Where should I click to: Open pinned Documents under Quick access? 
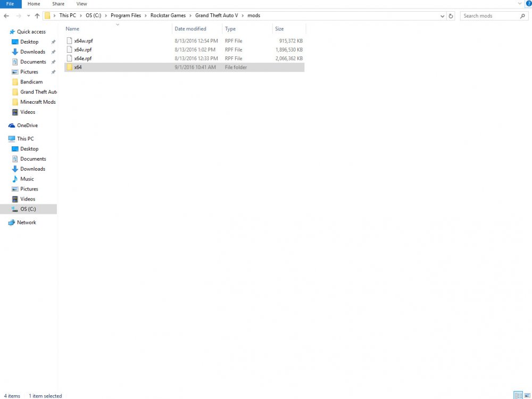tap(33, 62)
